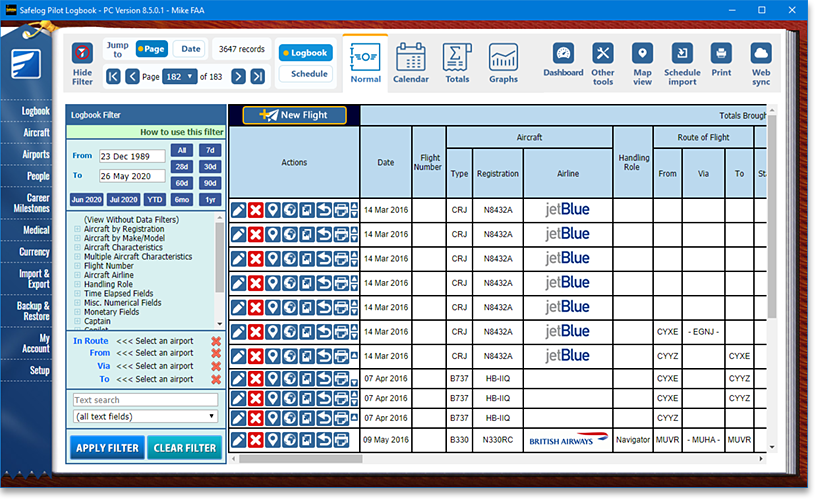Click the Text search field

(145, 400)
